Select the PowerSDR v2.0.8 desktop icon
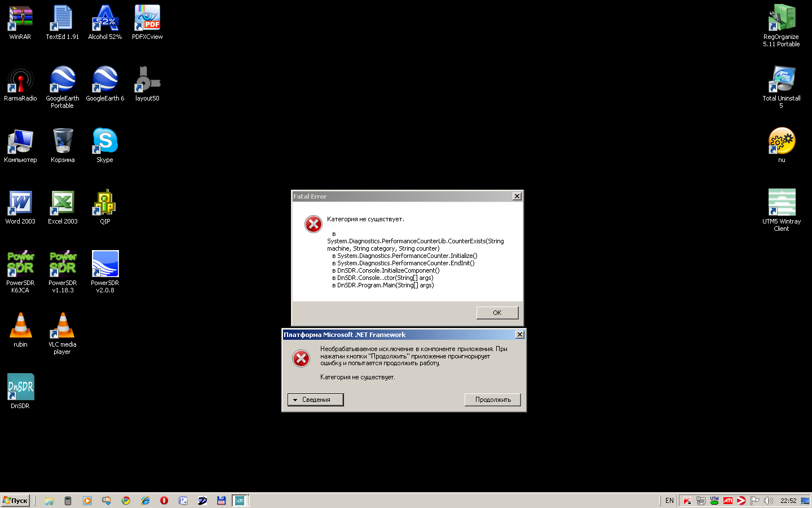 pos(105,265)
